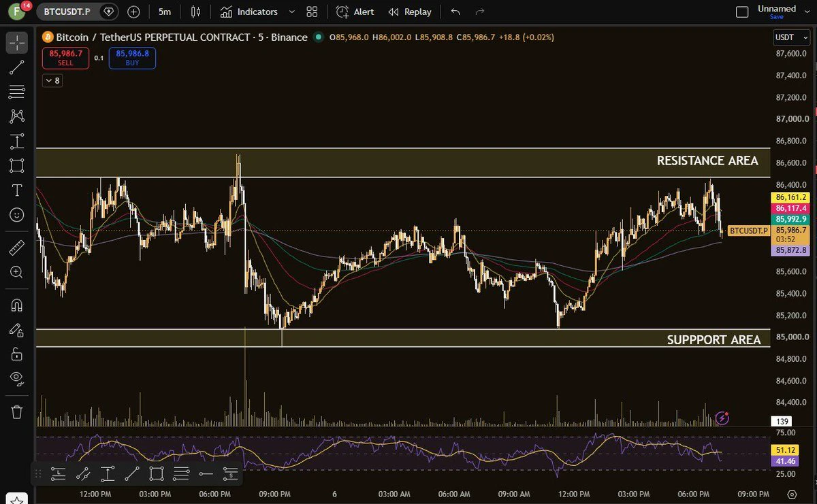
Task: Select the Text annotation tool
Action: click(17, 190)
